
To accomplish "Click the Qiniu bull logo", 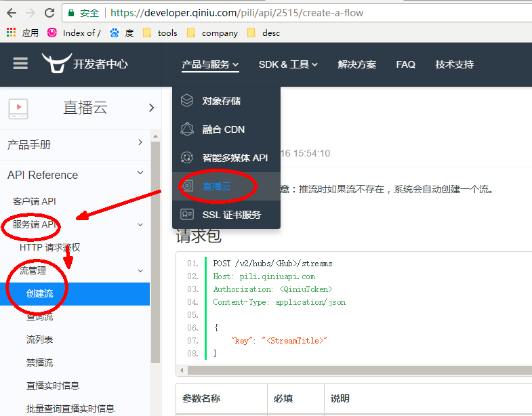I will pyautogui.click(x=56, y=64).
